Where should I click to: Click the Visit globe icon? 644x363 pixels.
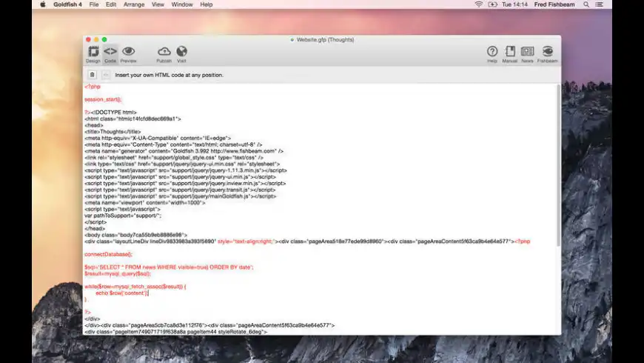click(181, 54)
